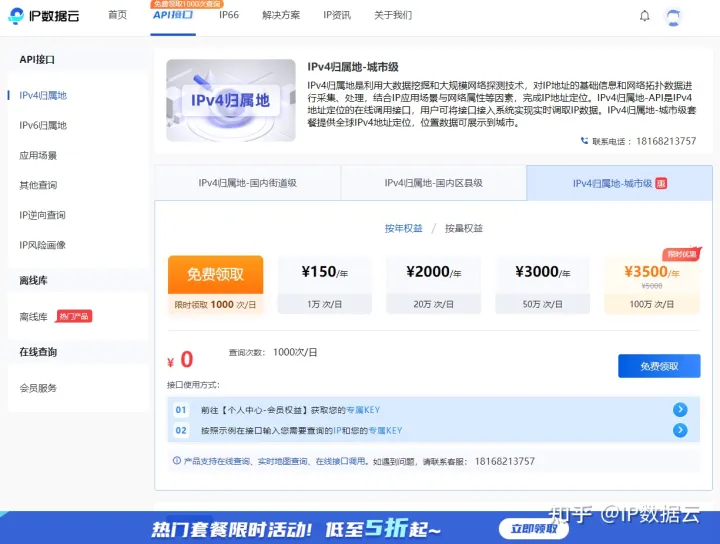The height and width of the screenshot is (544, 720).
Task: Click the contact number 18168213757 in header
Action: pos(666,141)
